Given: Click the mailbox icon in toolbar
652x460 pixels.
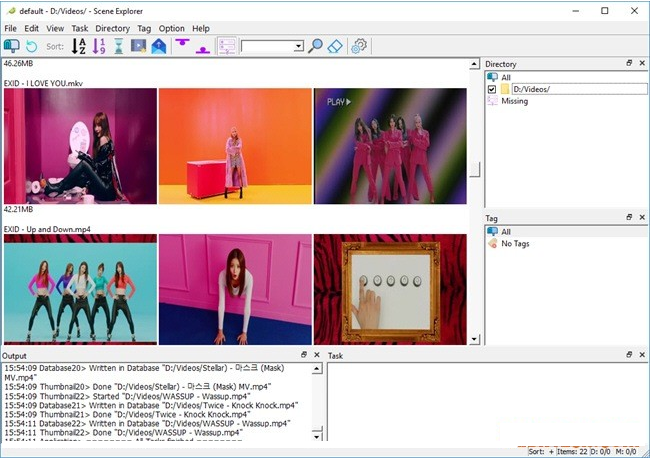Looking at the screenshot, I should [x=12, y=46].
